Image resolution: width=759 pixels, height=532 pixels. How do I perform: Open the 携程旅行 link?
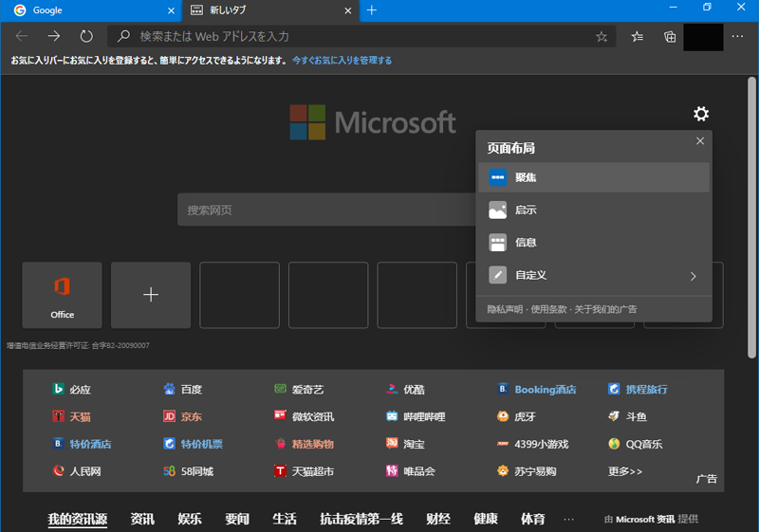point(638,390)
